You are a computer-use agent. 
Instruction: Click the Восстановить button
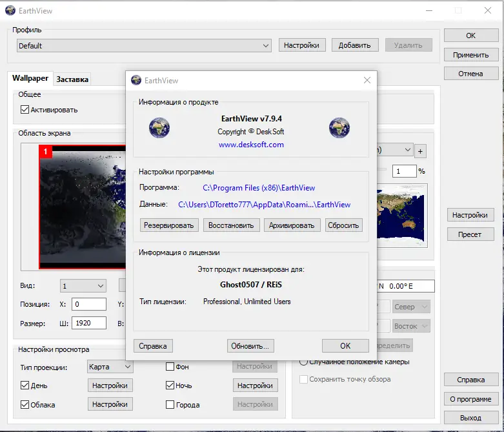point(231,225)
